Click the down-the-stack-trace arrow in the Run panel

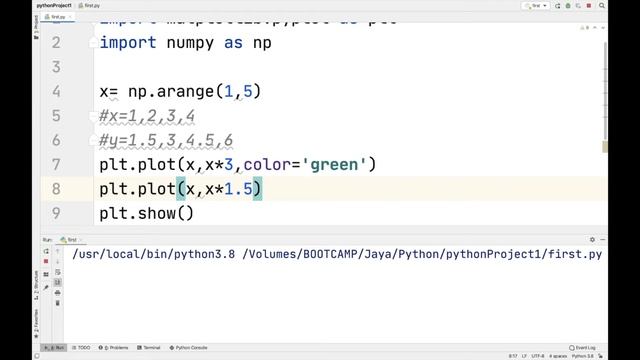click(x=58, y=261)
